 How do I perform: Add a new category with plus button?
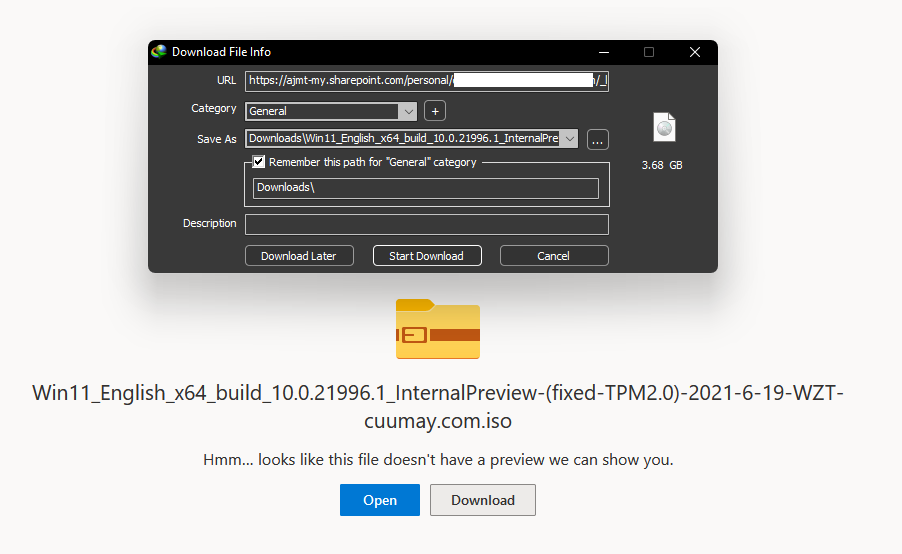click(x=435, y=111)
